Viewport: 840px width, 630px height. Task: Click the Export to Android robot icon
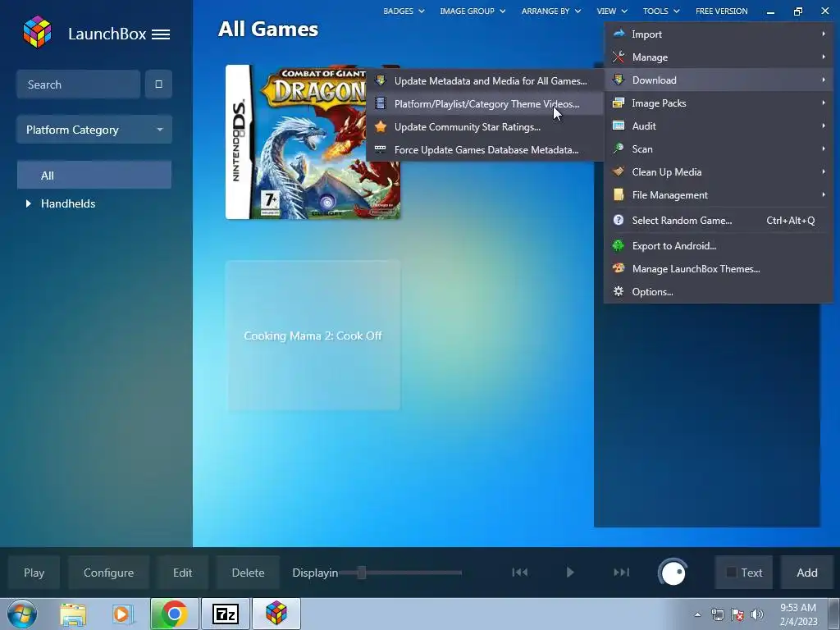tap(619, 246)
